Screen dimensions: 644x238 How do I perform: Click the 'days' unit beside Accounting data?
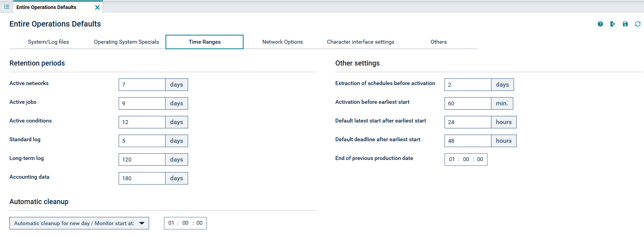tap(176, 178)
